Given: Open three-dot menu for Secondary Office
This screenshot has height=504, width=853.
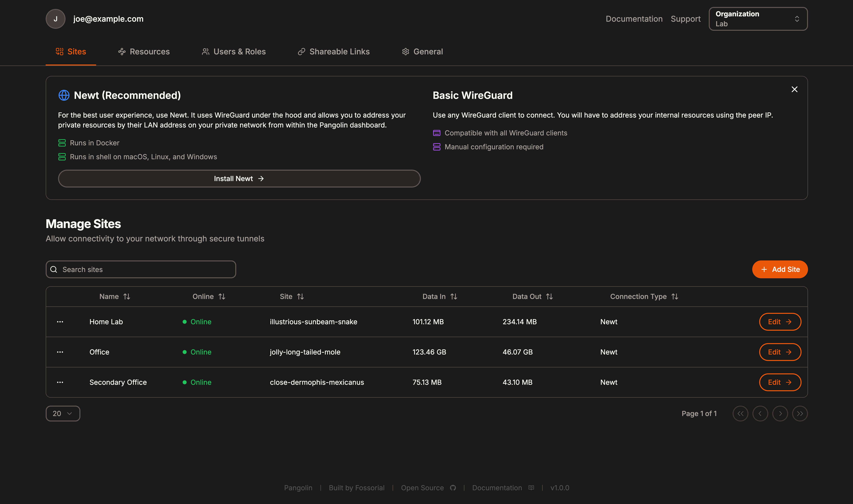Looking at the screenshot, I should pyautogui.click(x=60, y=382).
